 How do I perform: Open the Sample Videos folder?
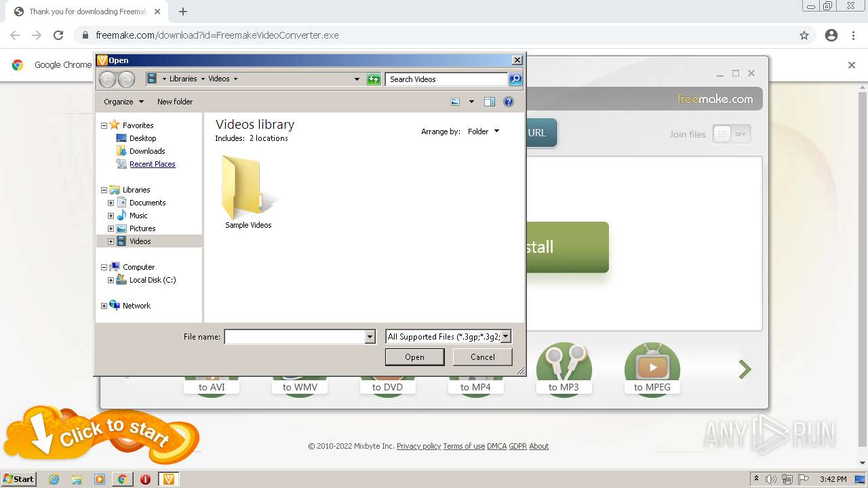tap(248, 192)
